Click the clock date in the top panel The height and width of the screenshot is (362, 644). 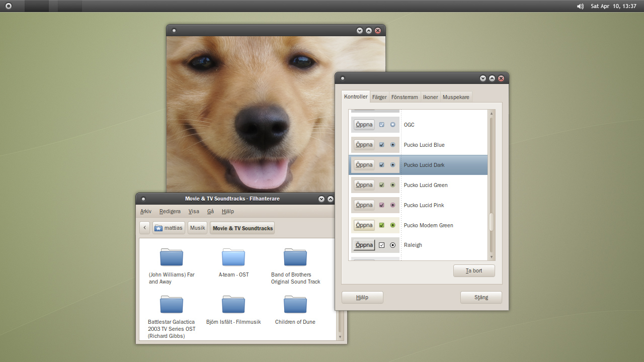(x=614, y=7)
